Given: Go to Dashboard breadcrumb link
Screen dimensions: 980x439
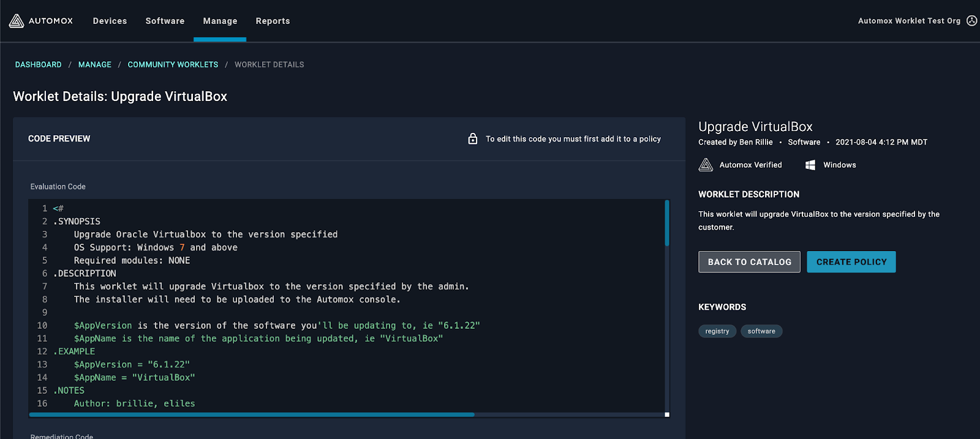Looking at the screenshot, I should [x=39, y=64].
